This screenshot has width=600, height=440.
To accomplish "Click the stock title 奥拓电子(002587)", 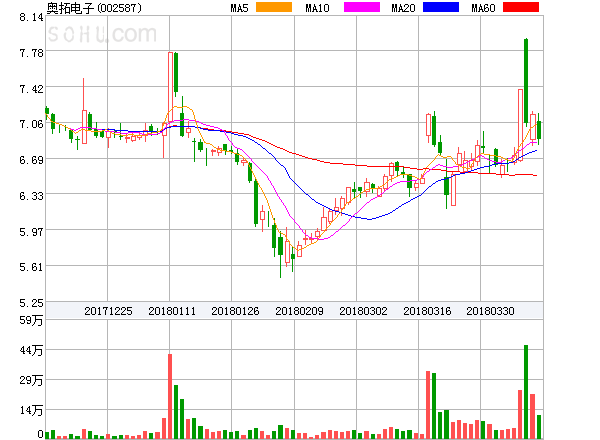I will coord(94,8).
